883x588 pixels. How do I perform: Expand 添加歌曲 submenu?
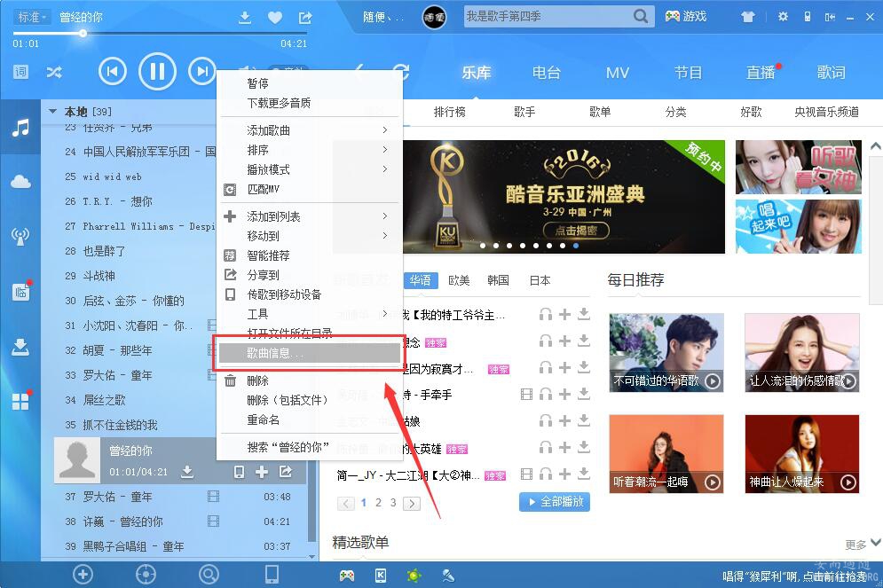310,130
